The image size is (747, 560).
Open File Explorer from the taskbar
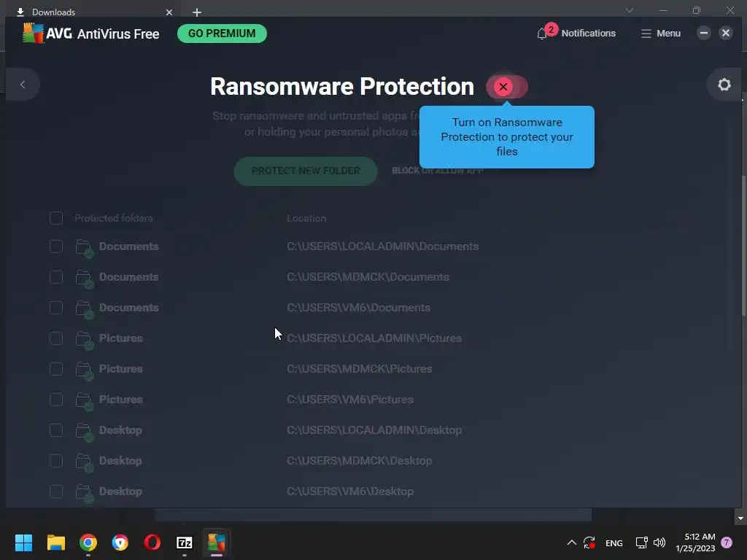[x=55, y=542]
